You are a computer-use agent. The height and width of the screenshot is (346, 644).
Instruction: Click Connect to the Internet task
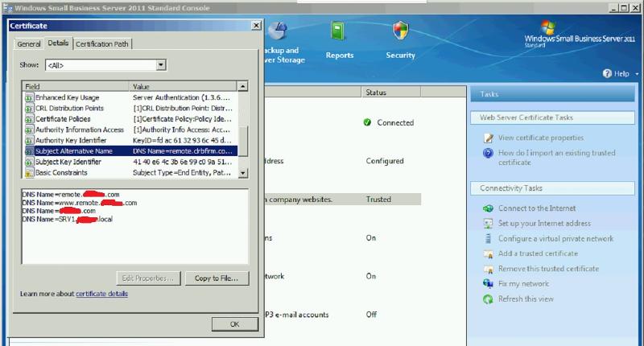pos(537,208)
